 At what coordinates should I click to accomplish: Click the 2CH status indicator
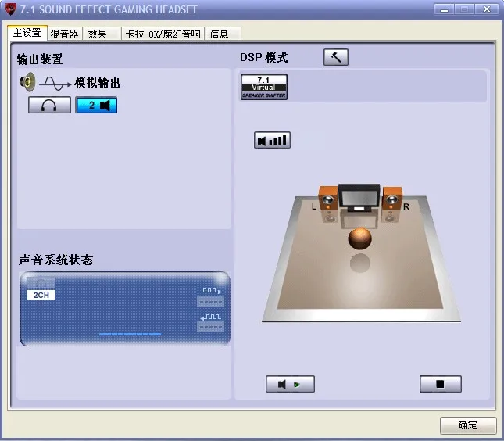pos(41,295)
